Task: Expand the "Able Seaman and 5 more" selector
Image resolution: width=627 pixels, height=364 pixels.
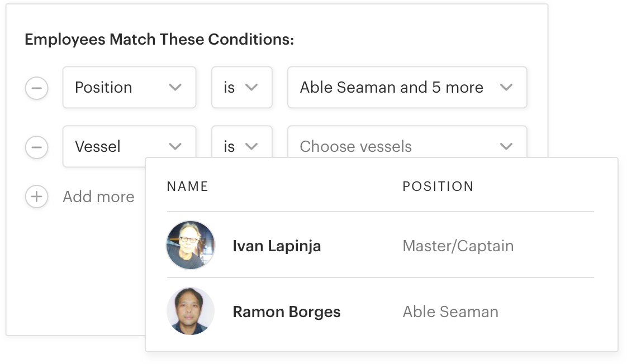Action: pyautogui.click(x=407, y=88)
